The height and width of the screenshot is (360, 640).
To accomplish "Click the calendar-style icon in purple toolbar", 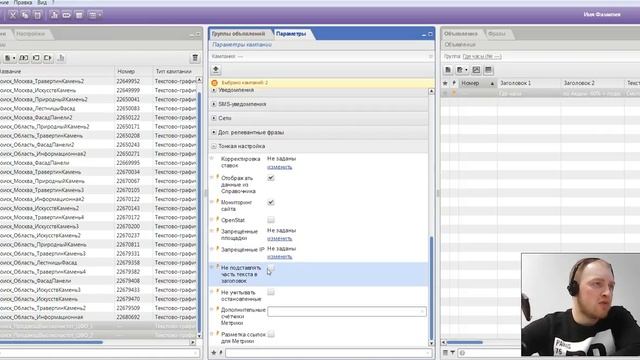I will (79, 15).
